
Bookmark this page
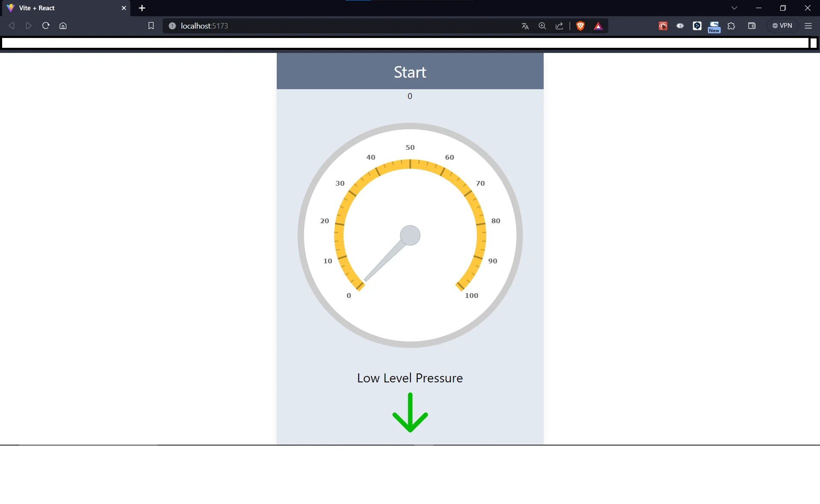(x=151, y=26)
